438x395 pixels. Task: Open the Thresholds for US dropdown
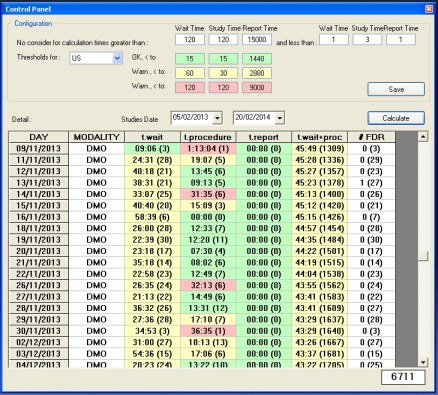[x=117, y=58]
